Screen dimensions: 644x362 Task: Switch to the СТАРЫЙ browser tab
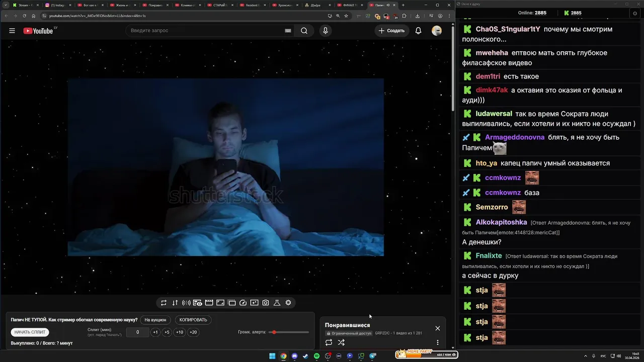pyautogui.click(x=220, y=5)
